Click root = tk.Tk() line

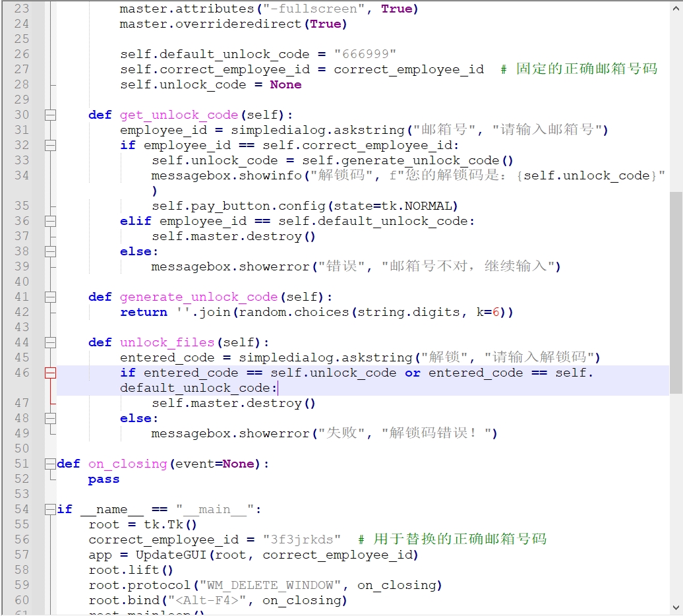coord(143,524)
